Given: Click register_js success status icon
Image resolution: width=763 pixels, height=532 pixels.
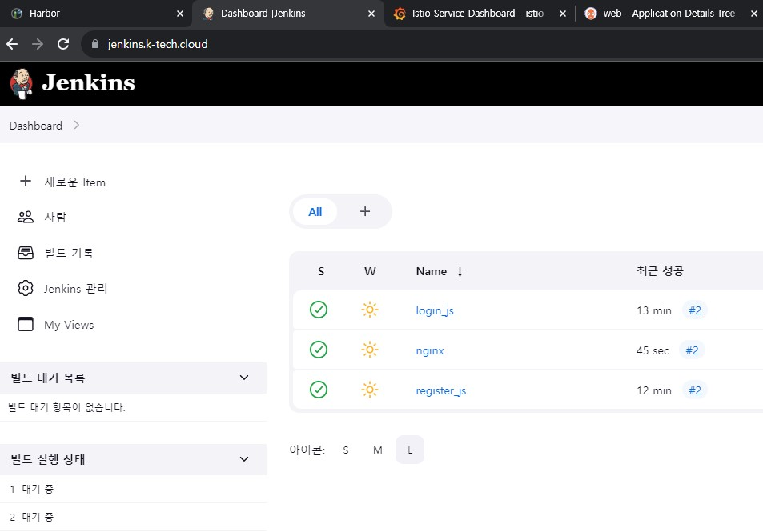Looking at the screenshot, I should [x=319, y=390].
